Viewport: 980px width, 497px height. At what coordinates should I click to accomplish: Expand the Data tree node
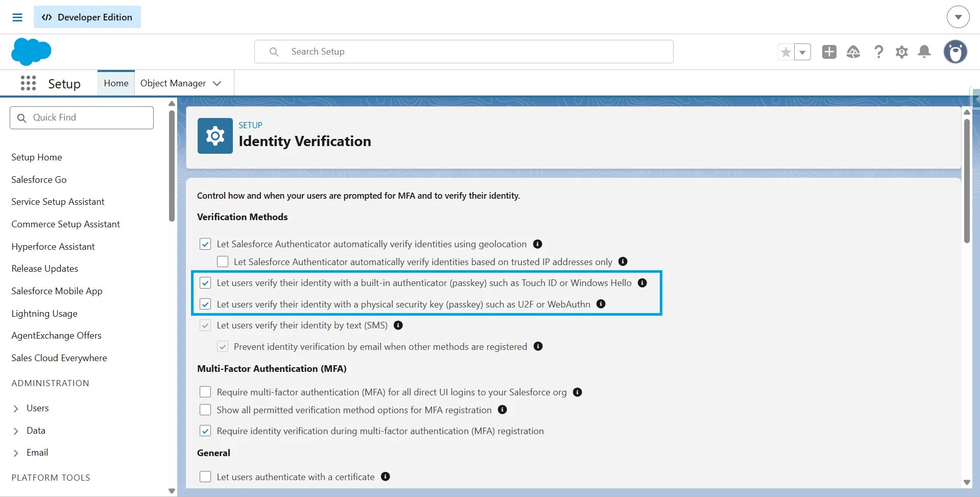click(16, 431)
